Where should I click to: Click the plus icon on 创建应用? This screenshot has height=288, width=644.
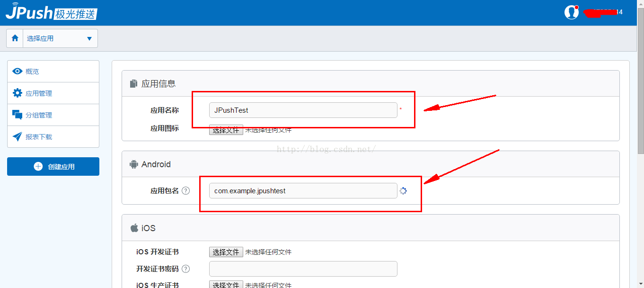point(38,167)
